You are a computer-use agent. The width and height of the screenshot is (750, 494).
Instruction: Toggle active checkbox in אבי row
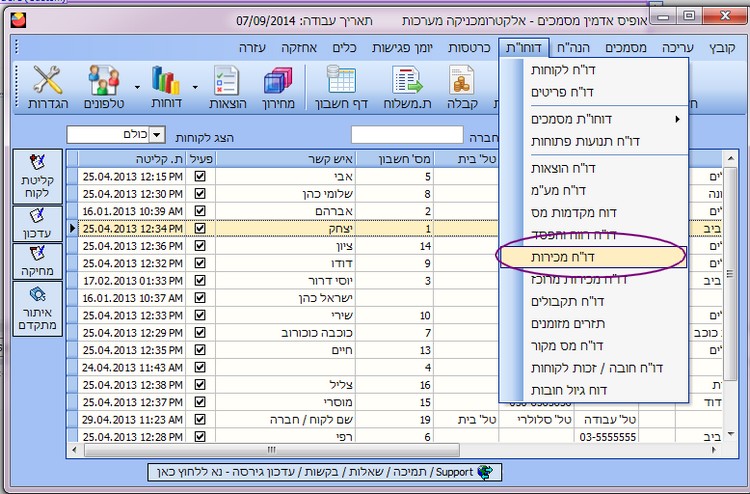(200, 176)
